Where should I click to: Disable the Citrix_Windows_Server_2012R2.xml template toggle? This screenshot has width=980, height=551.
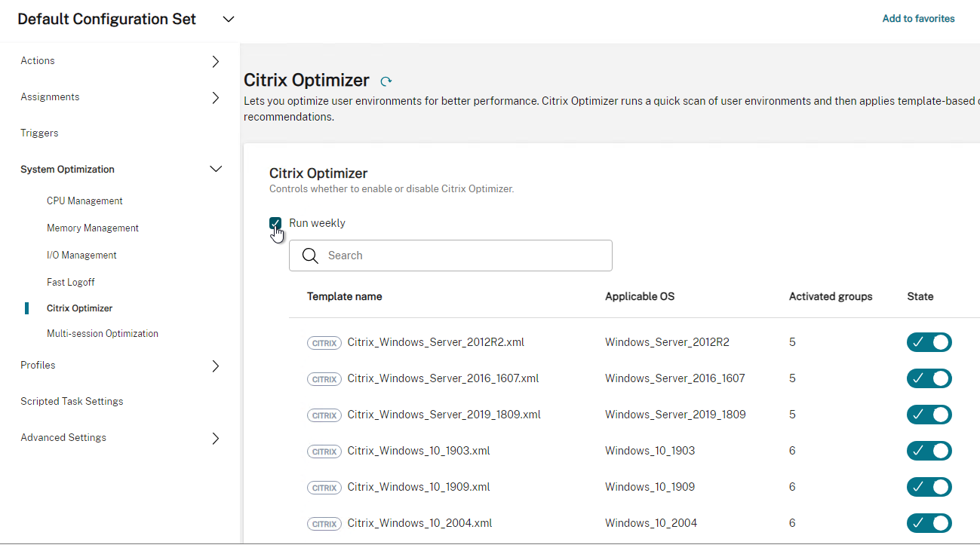(929, 342)
